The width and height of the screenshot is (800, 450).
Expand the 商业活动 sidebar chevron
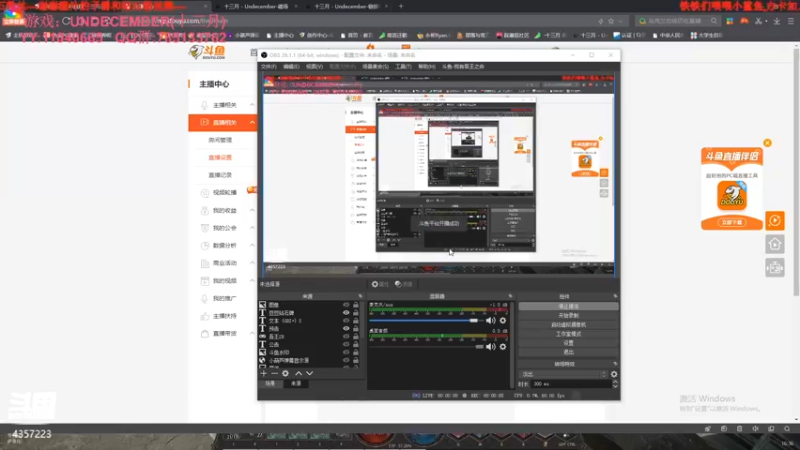[252, 263]
